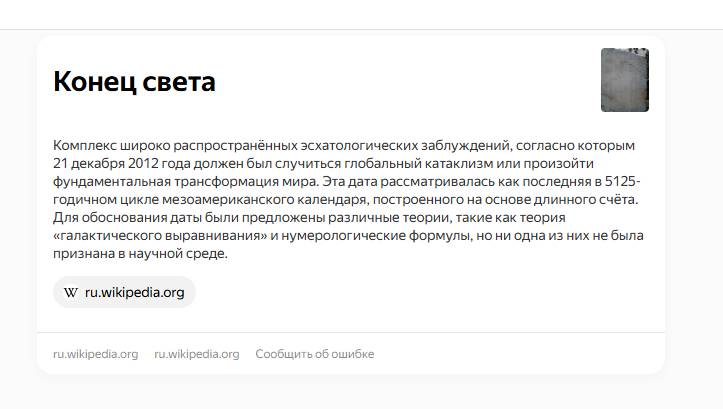The image size is (723, 409).
Task: Click the date '21 декабря 2012' in text
Action: pyautogui.click(x=106, y=164)
